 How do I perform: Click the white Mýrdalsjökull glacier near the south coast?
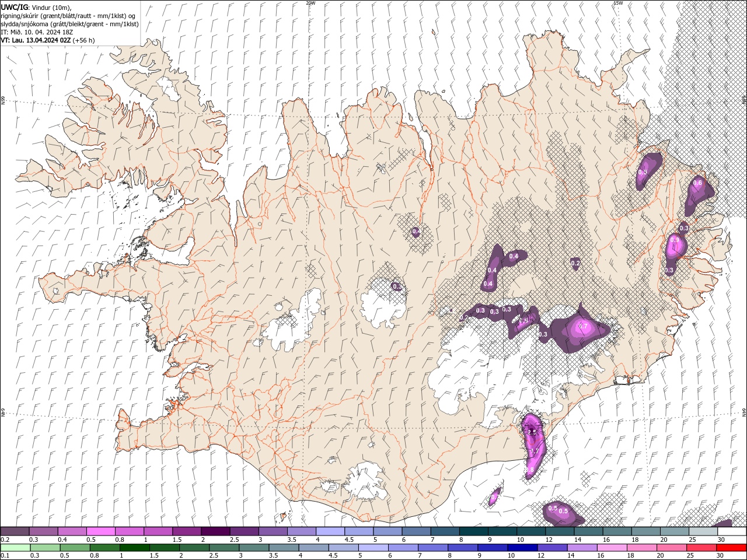click(x=364, y=483)
